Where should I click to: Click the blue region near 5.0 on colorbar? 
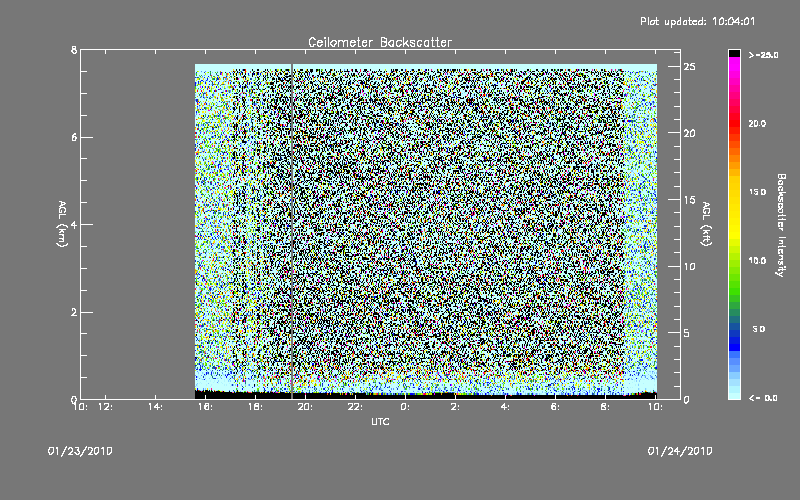pos(734,337)
